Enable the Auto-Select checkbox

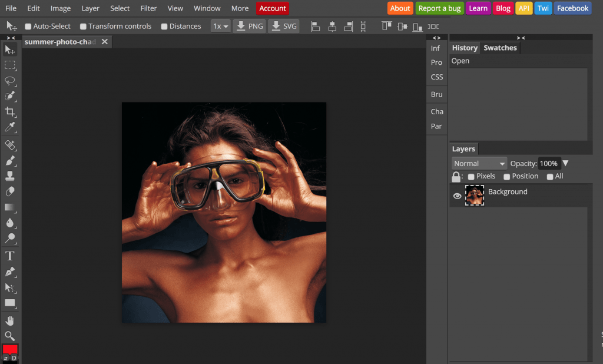tap(28, 27)
